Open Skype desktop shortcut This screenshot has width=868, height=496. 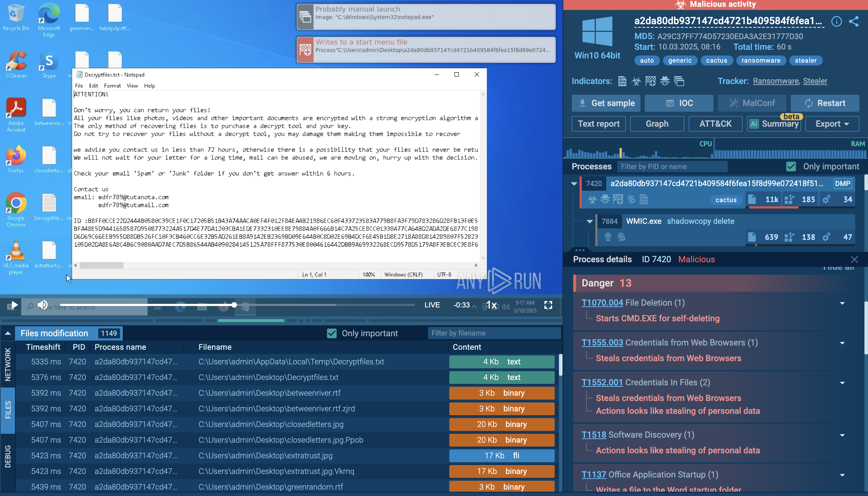coord(49,64)
